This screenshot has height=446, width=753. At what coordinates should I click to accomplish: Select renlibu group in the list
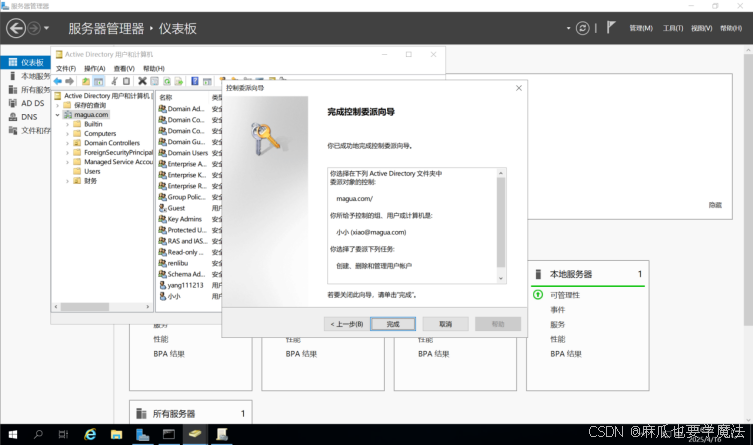pyautogui.click(x=178, y=263)
